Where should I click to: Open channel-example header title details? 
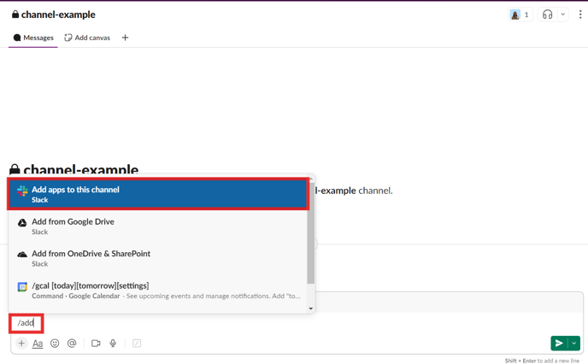[x=54, y=15]
